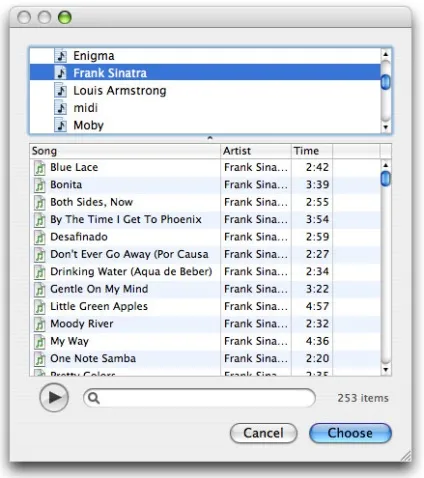The image size is (424, 478).
Task: Click the song list scrollbar down arrow
Action: pyautogui.click(x=386, y=369)
